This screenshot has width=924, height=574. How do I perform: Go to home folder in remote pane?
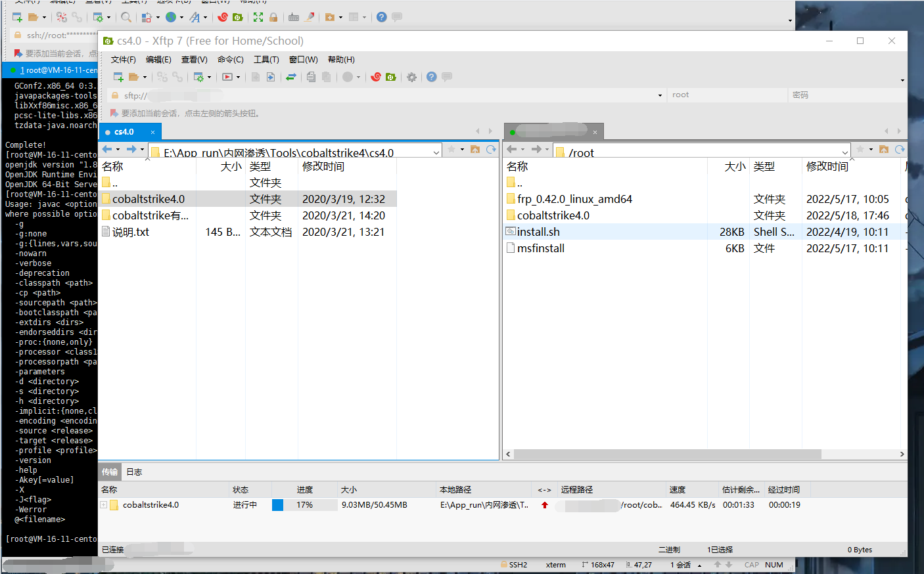pyautogui.click(x=884, y=149)
